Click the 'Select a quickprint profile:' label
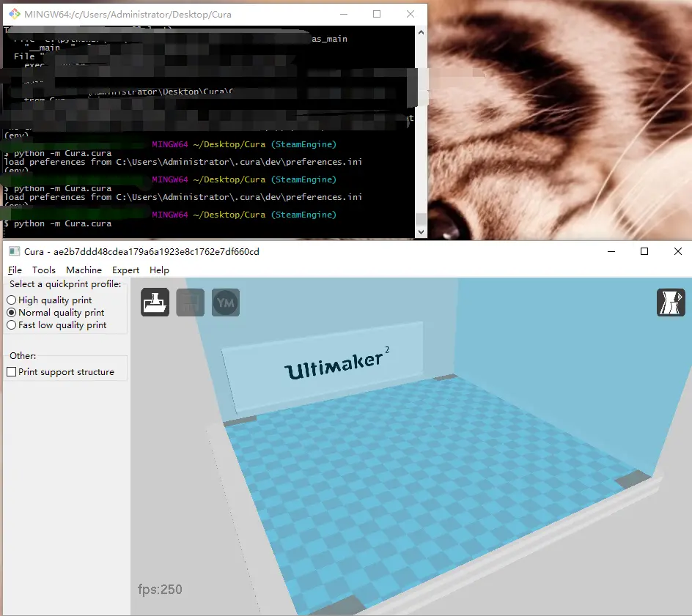Screen dimensions: 692x616 (65, 284)
